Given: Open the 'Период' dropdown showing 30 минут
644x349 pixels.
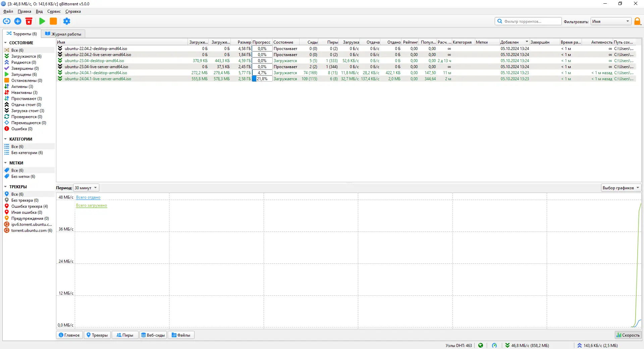Looking at the screenshot, I should point(86,188).
